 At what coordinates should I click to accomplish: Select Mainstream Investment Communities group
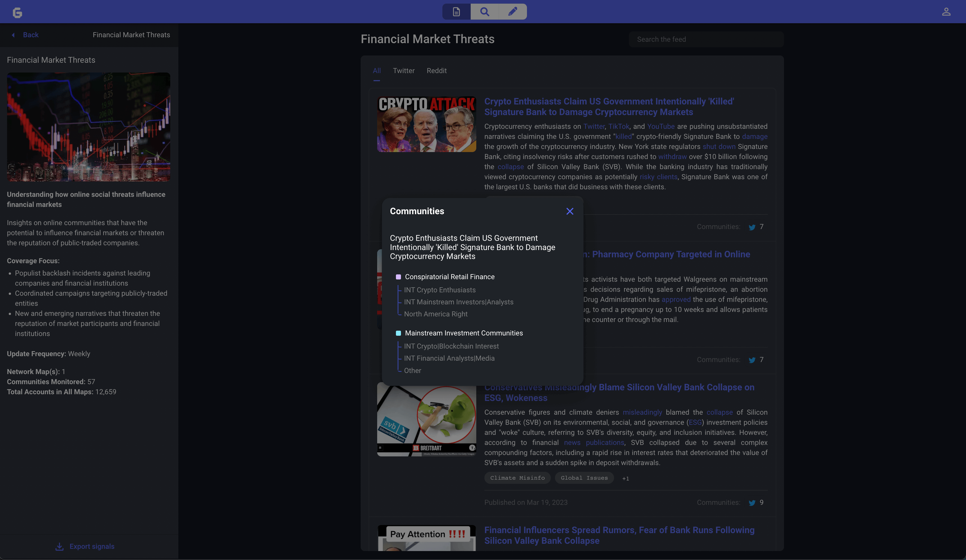click(x=464, y=333)
